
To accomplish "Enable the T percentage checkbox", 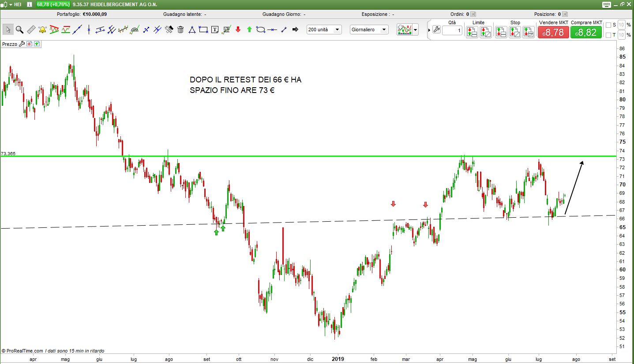I will [608, 35].
